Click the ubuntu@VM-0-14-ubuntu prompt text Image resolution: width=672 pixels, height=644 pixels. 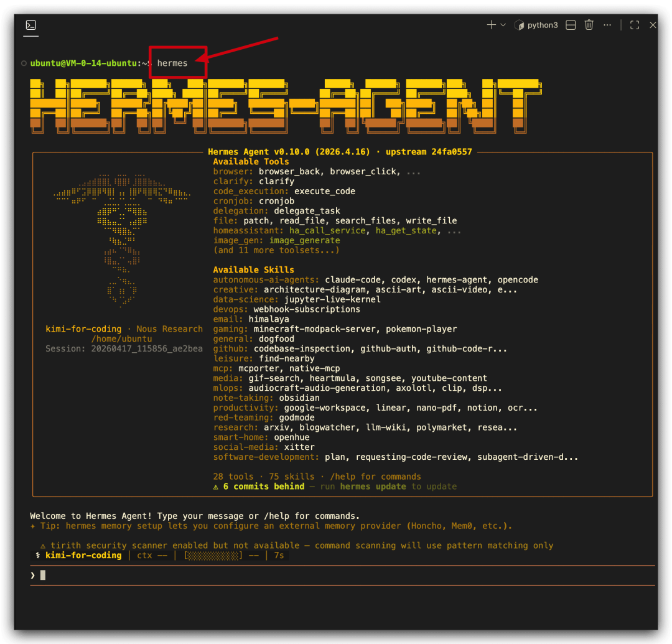[83, 63]
